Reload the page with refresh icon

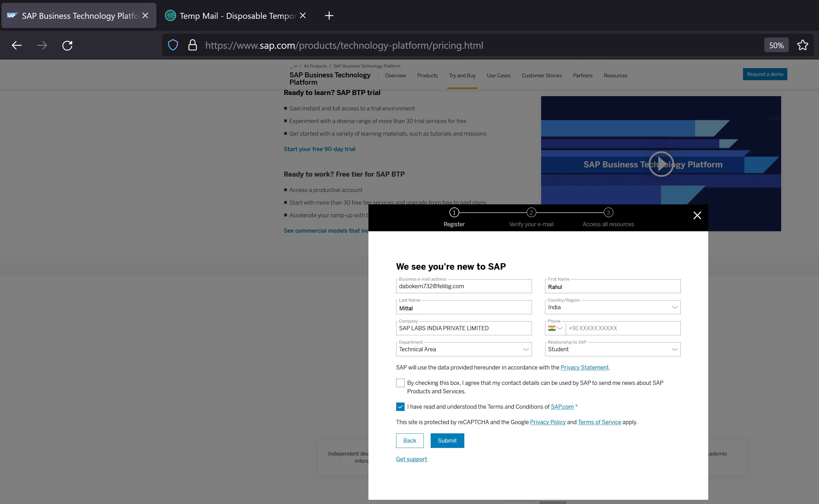[x=67, y=45]
